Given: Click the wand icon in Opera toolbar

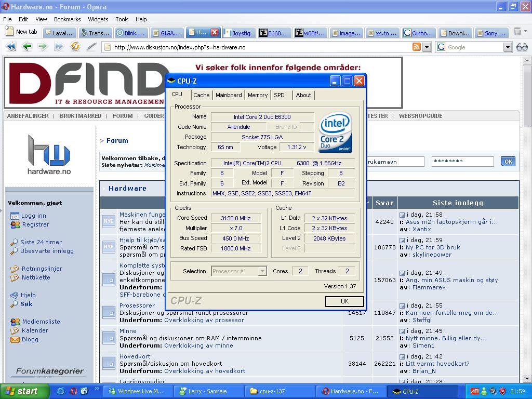Looking at the screenshot, I should click(x=91, y=46).
